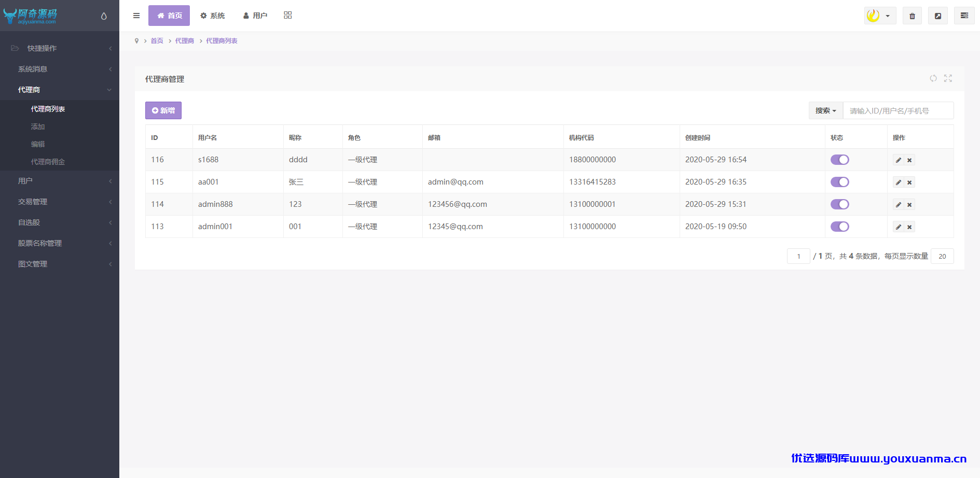Switch to the 首页 top tab

(169, 16)
